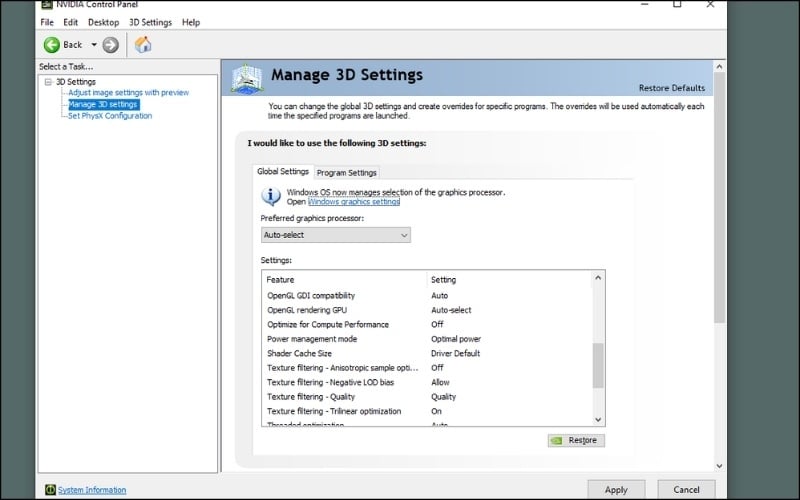Click the Allow setting value

pos(440,382)
